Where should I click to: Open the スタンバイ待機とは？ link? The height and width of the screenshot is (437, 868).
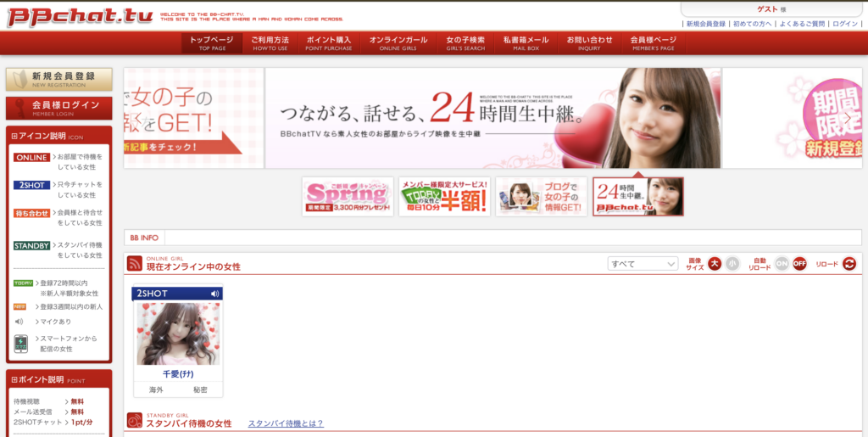(x=286, y=423)
